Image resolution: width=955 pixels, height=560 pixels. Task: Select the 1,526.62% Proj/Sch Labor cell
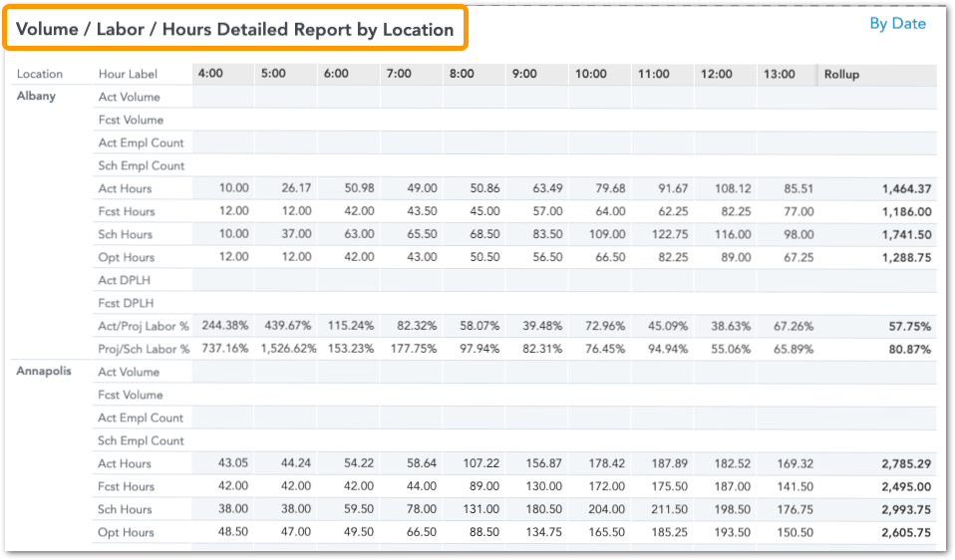pos(288,350)
